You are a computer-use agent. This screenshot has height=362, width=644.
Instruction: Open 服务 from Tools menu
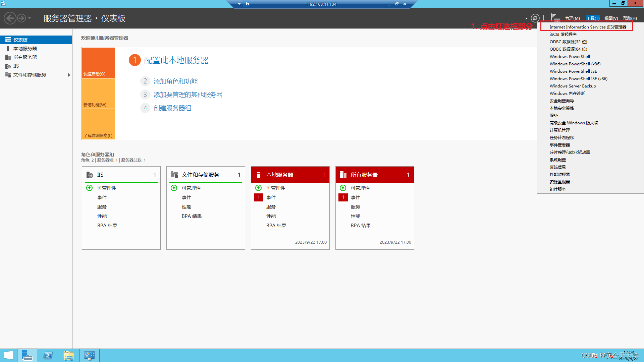554,116
